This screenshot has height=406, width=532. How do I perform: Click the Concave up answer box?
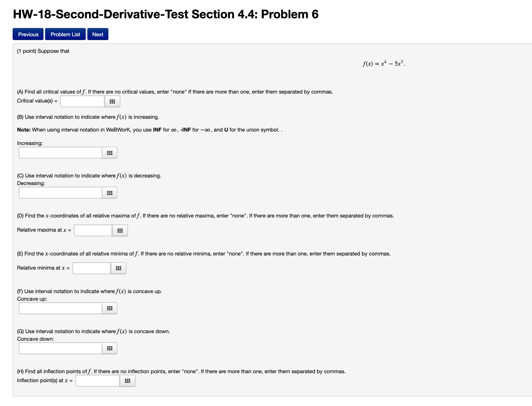(x=60, y=308)
